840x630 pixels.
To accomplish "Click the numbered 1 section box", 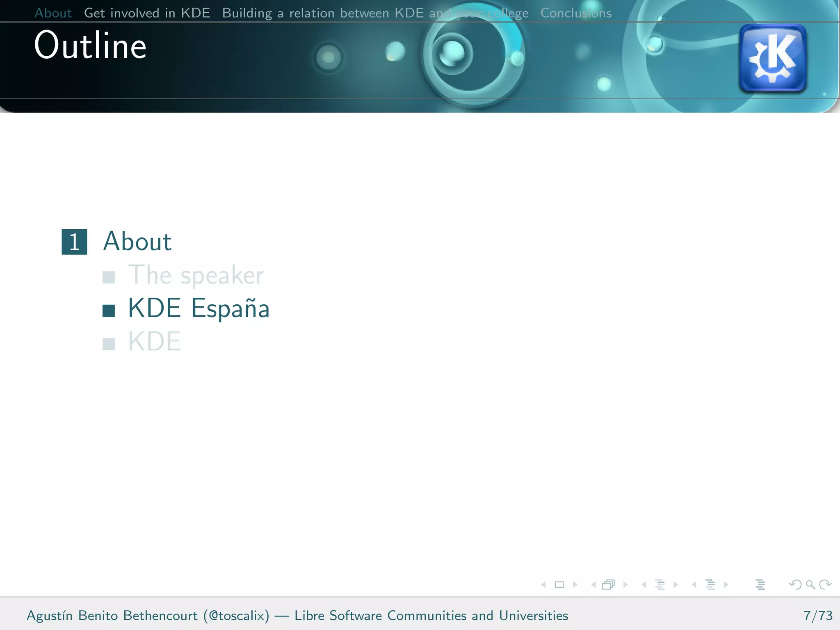I will pos(74,242).
